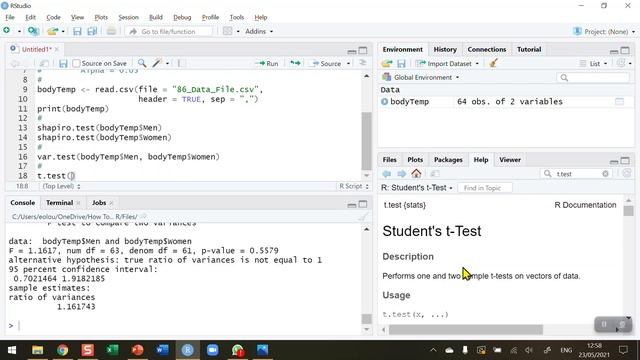Load workspace icon in Environment pane
The image size is (640, 360).
click(x=387, y=64)
